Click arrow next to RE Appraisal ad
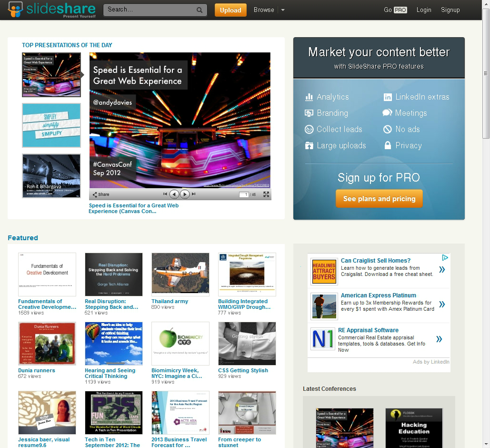This screenshot has width=490, height=448. click(439, 339)
